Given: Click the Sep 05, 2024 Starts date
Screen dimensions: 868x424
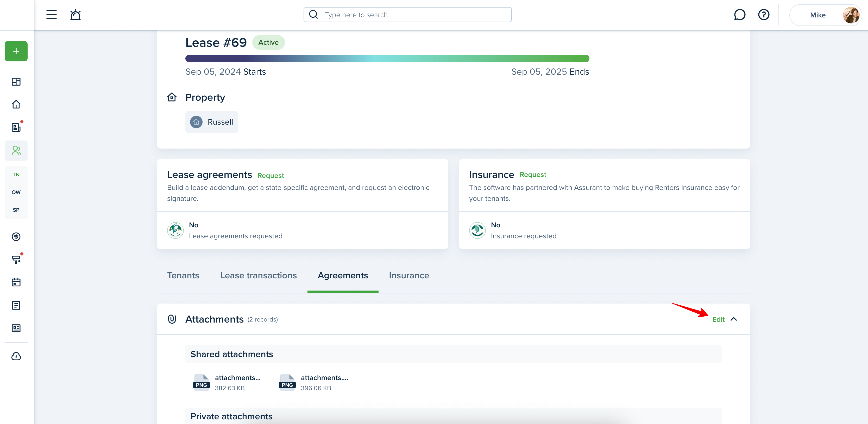Looking at the screenshot, I should click(x=225, y=72).
